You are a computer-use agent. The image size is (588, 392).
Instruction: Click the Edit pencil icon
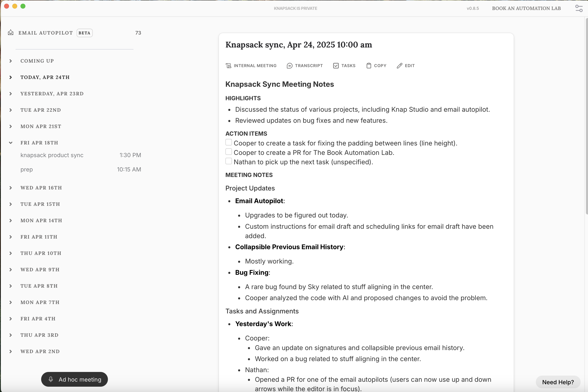[399, 66]
